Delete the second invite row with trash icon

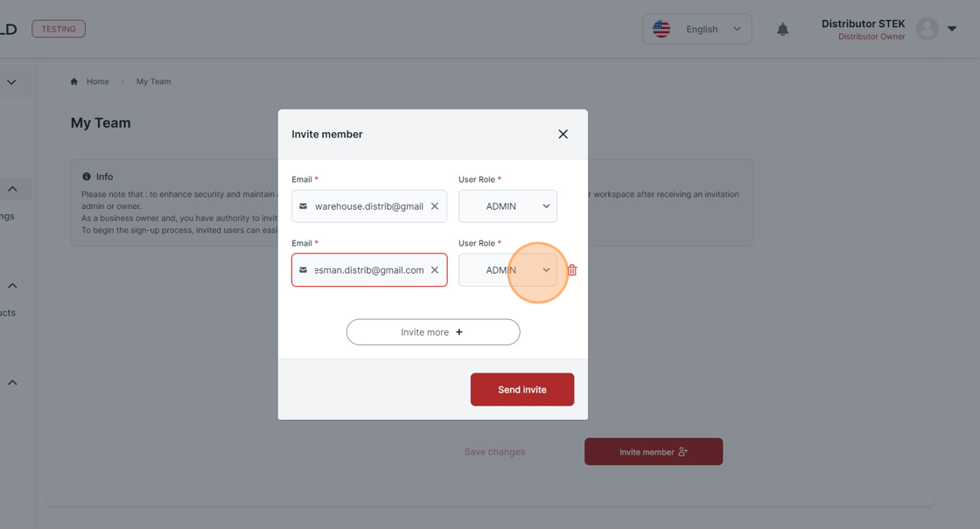tap(572, 270)
